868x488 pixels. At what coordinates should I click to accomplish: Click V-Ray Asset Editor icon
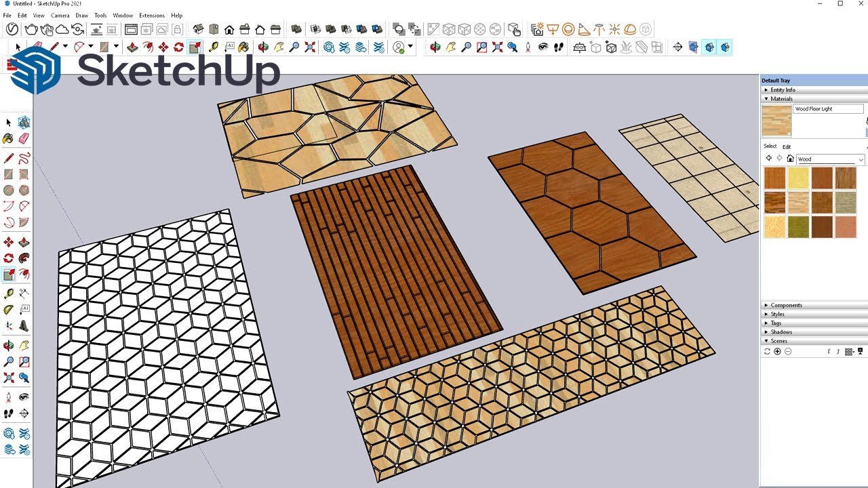(x=12, y=29)
